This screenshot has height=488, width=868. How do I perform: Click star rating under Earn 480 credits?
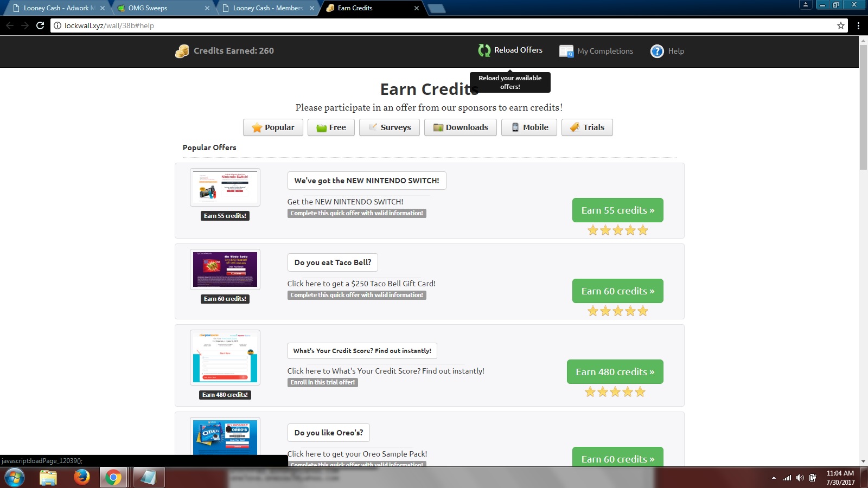pos(615,392)
